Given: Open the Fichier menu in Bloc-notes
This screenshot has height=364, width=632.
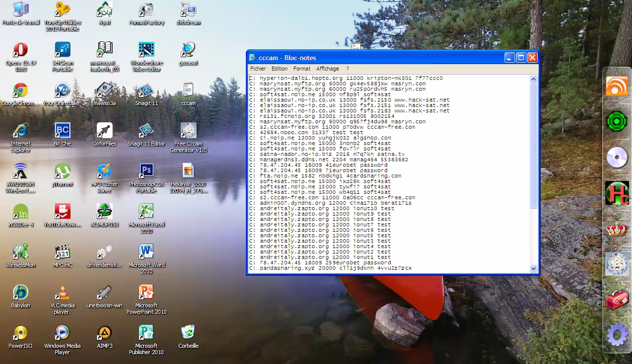Looking at the screenshot, I should (x=258, y=69).
